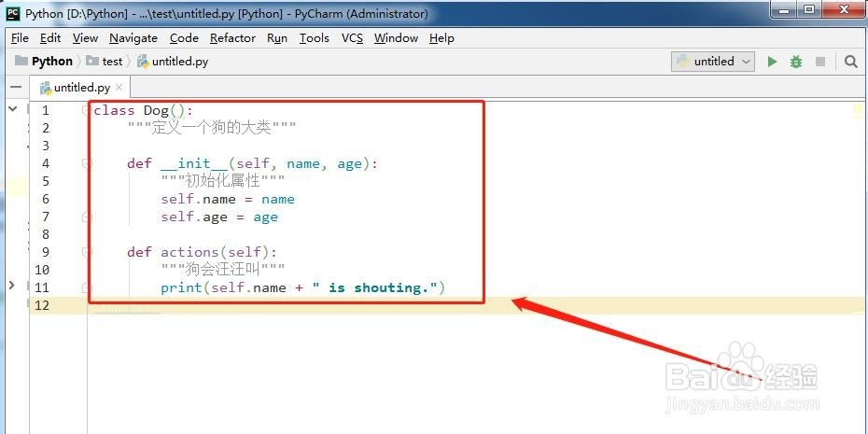The width and height of the screenshot is (868, 434).
Task: Click the gray Stop square icon
Action: pyautogui.click(x=820, y=62)
